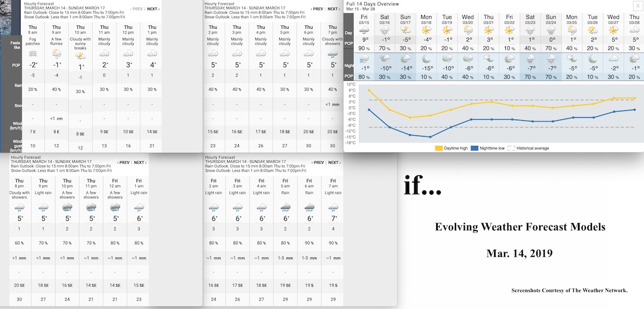Click the Sat 03/23 night snow icon
The width and height of the screenshot is (644, 309).
530,59
